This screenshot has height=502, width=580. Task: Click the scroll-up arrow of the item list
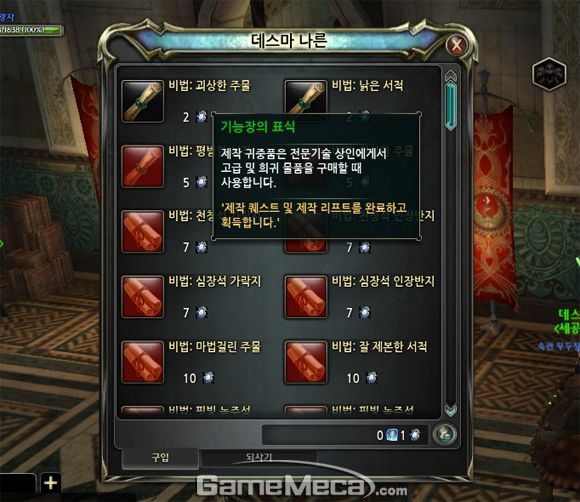coord(451,75)
